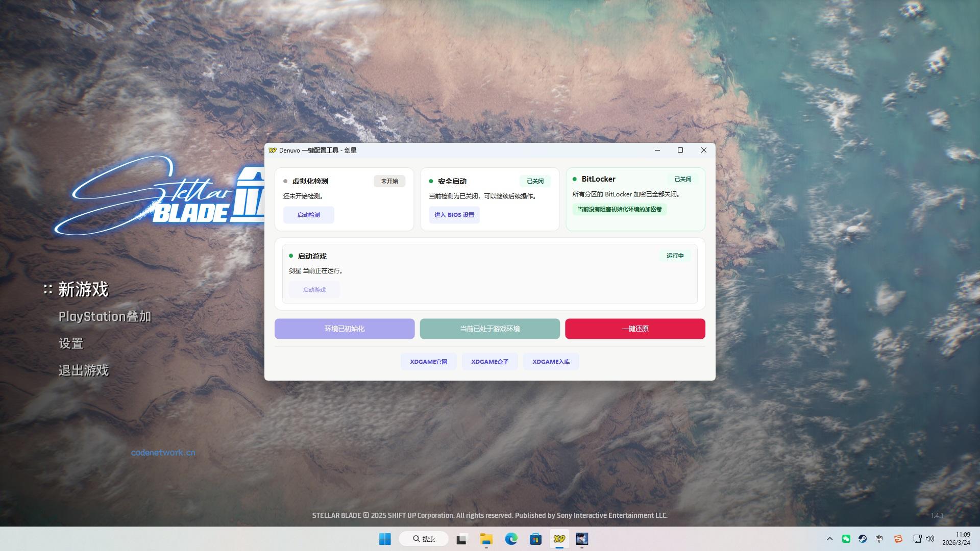Image resolution: width=980 pixels, height=551 pixels.
Task: Open the XDGAME盒子 link
Action: [x=489, y=362]
